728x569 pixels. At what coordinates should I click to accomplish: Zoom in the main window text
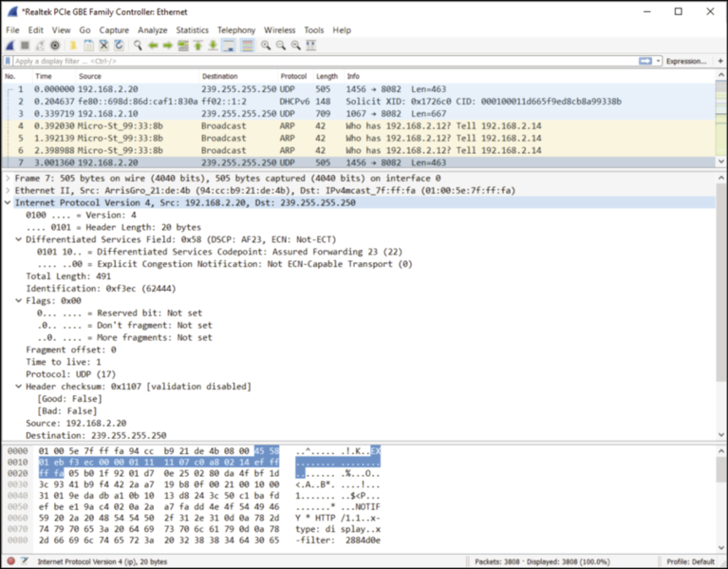pyautogui.click(x=266, y=46)
